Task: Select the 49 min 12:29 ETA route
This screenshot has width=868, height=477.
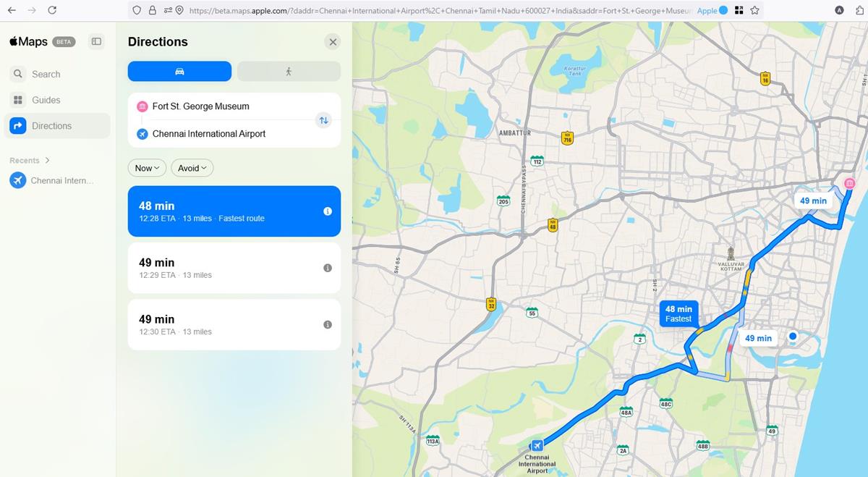Action: click(x=234, y=268)
